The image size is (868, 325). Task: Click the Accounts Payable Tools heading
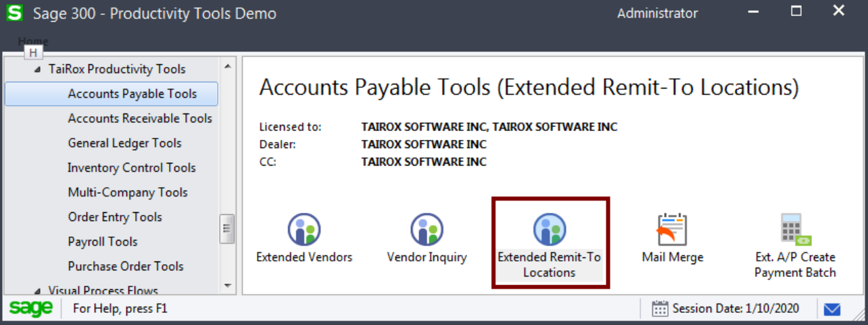click(x=529, y=88)
